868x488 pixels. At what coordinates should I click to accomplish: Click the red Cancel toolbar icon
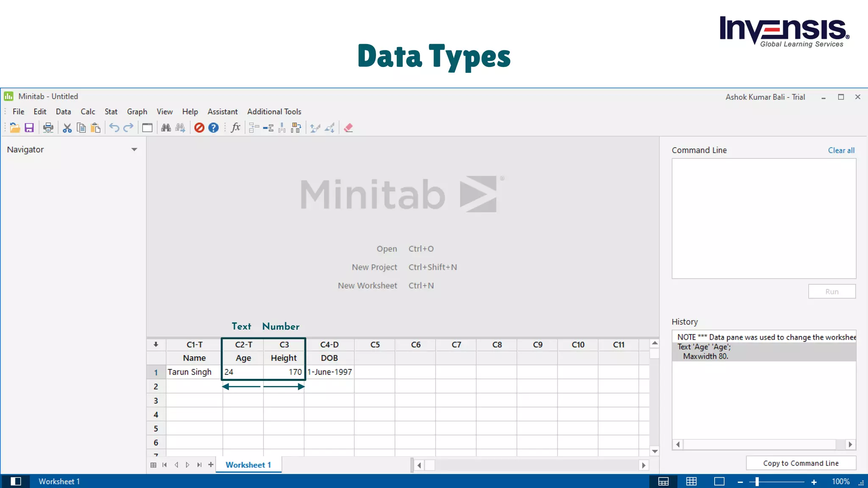click(x=199, y=128)
